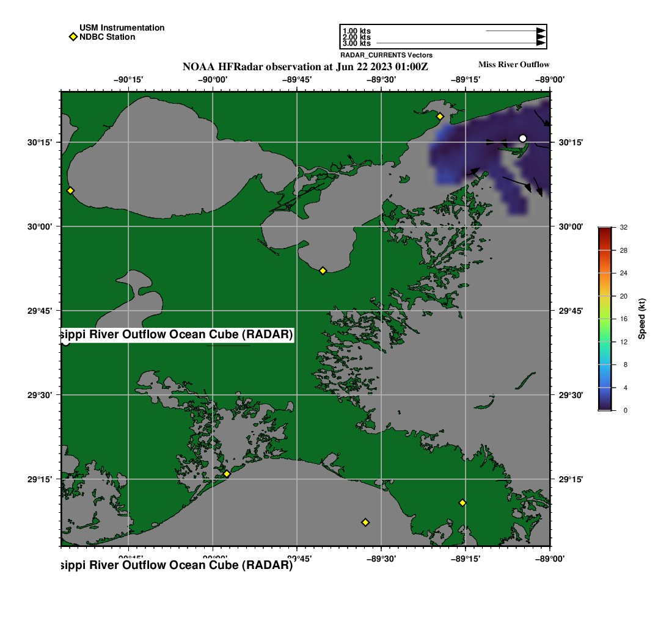
Task: Click the Miss River Outflow label
Action: tap(514, 65)
